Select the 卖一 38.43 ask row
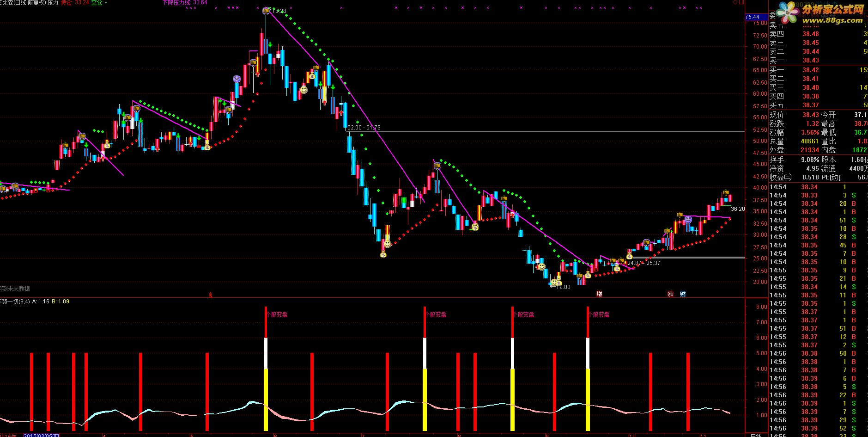Viewport: 868px width, 437px height. coord(818,60)
